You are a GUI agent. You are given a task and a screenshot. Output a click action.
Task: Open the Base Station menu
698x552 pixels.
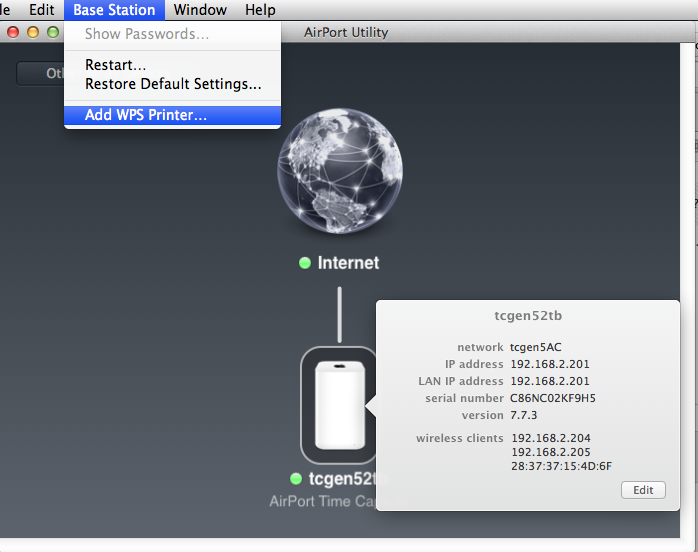114,10
